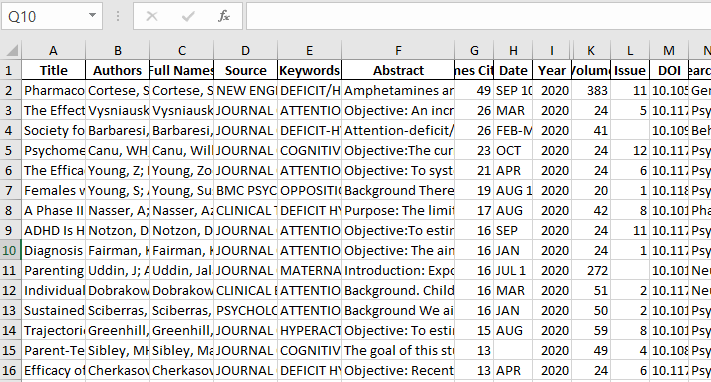Click the title cell Individual in row 12
Viewport: 711px width, 382px height.
click(x=54, y=290)
